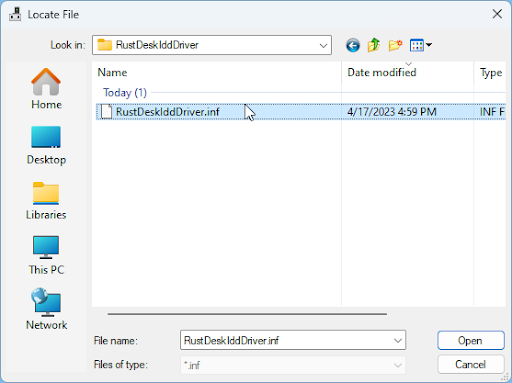Click the horizontal scrollbar in the file list
The height and width of the screenshot is (383, 512).
click(247, 314)
